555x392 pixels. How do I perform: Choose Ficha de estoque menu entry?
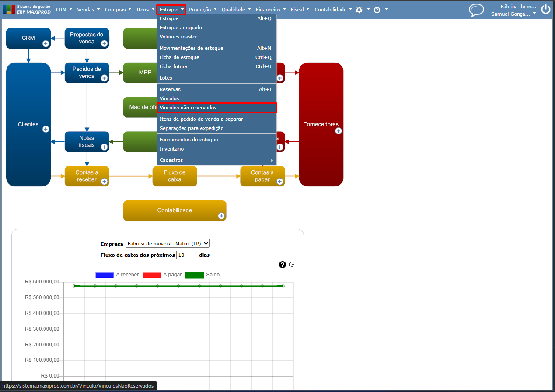(x=216, y=57)
